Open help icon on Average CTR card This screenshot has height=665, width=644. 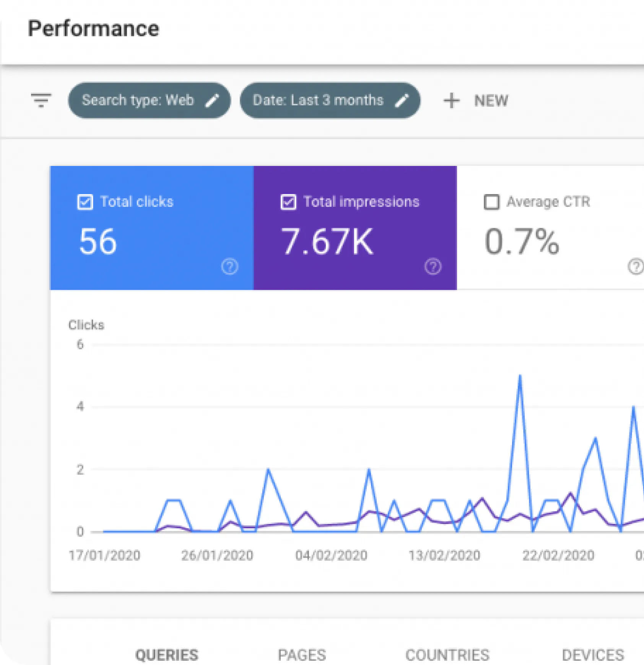(x=636, y=266)
